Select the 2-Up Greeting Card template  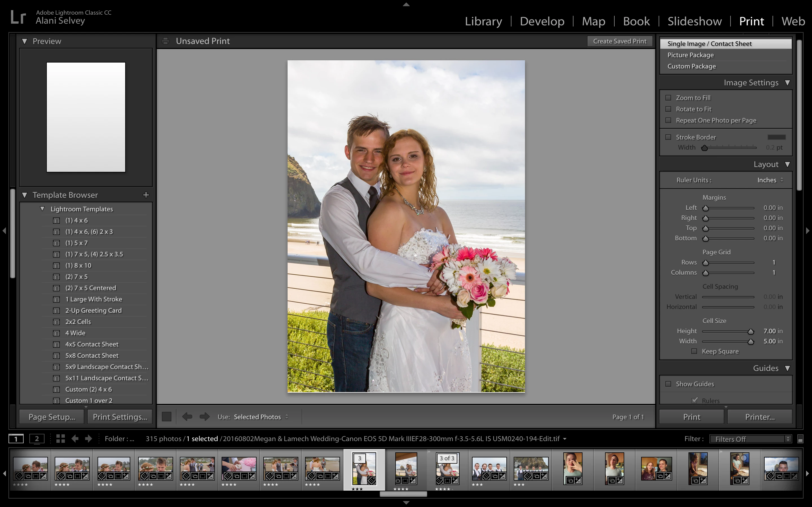point(93,310)
